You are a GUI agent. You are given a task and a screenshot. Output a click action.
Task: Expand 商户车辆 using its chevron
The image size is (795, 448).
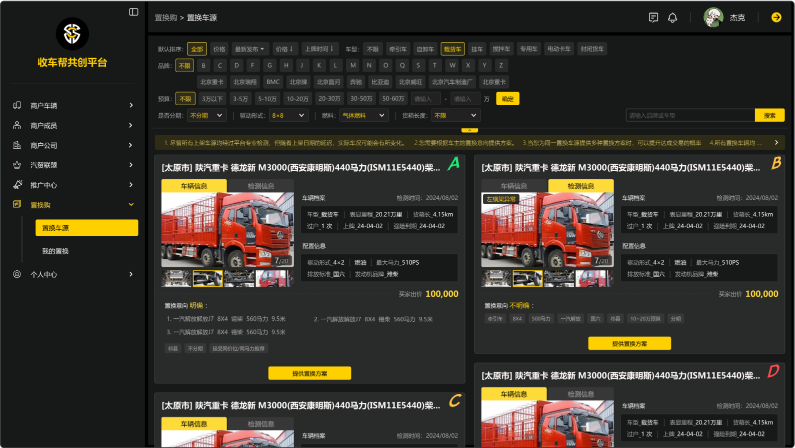[x=131, y=105]
